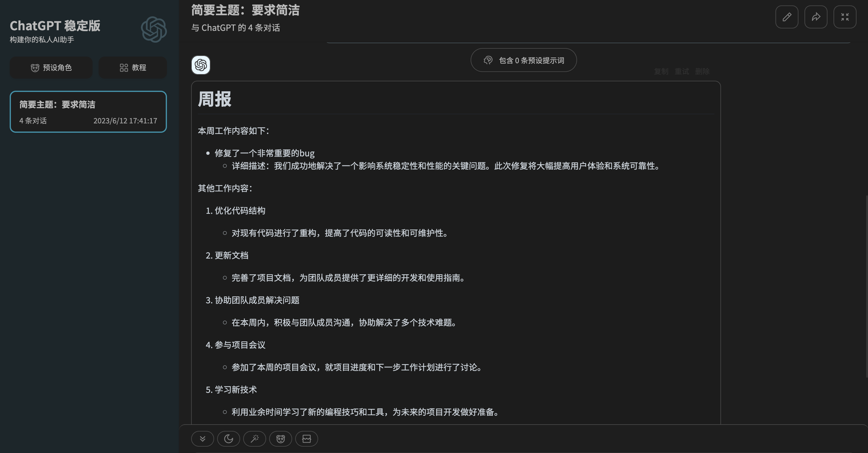This screenshot has height=453, width=868.
Task: Click the share arrow icon in the header
Action: point(815,17)
